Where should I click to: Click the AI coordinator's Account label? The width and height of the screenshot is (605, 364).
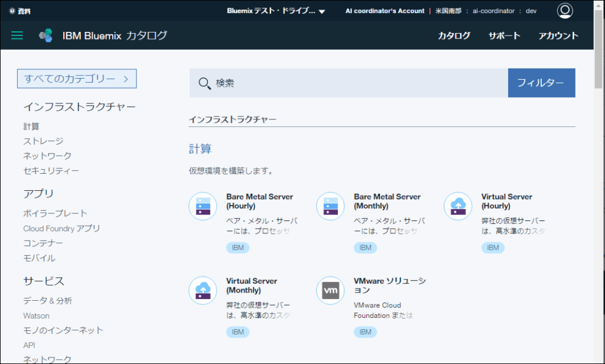pos(385,11)
